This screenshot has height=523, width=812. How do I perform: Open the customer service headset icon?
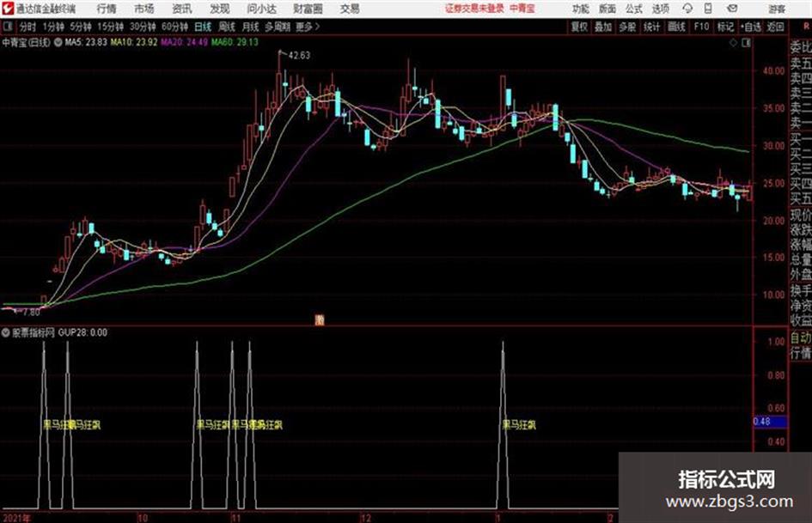click(687, 9)
